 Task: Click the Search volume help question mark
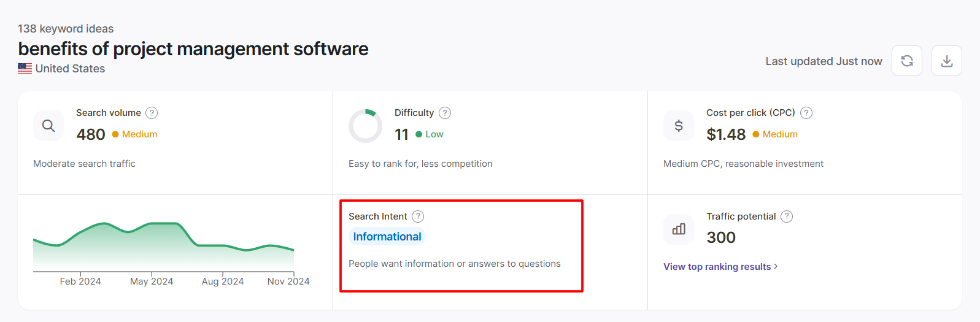(152, 113)
